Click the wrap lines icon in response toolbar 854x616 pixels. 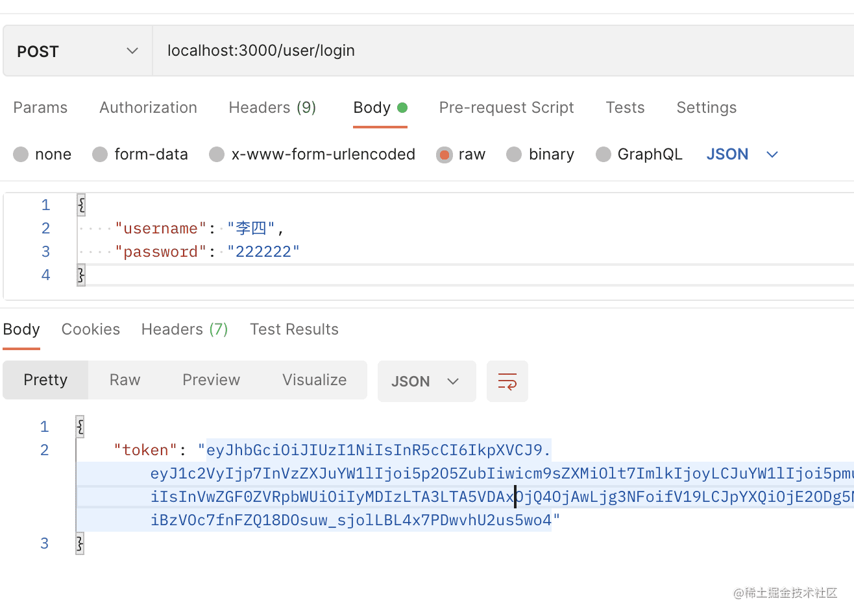pyautogui.click(x=507, y=381)
